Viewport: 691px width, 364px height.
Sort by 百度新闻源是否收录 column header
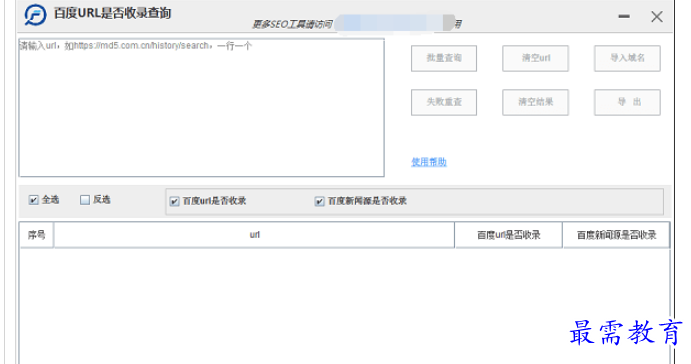616,235
